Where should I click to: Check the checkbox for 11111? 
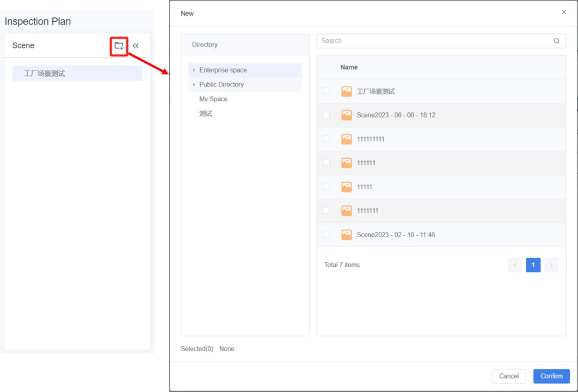326,186
